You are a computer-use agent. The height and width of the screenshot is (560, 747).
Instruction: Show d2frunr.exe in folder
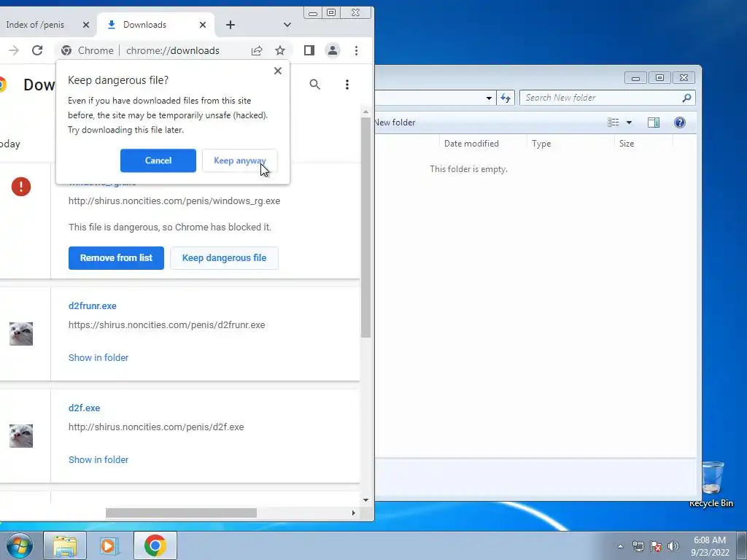[x=98, y=357]
